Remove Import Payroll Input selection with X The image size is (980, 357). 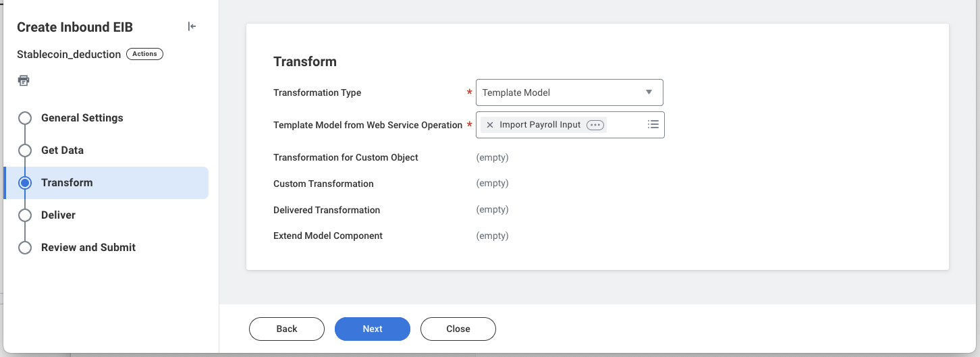[x=490, y=125]
